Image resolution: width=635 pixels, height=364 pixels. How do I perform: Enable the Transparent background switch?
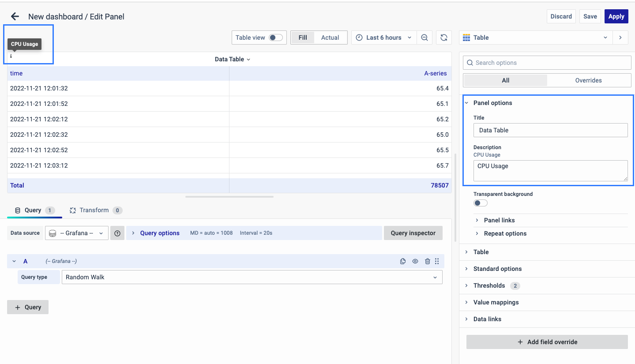[x=481, y=203]
